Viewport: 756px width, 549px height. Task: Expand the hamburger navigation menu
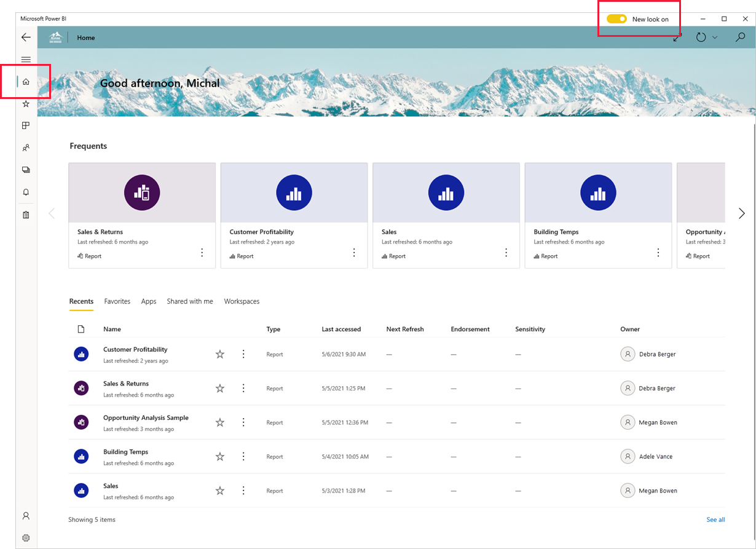coord(26,60)
